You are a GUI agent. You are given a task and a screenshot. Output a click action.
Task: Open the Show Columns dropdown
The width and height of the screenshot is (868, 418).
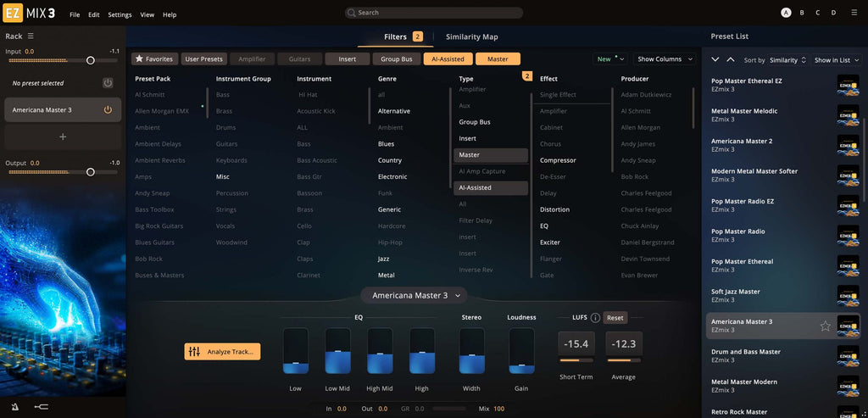665,59
